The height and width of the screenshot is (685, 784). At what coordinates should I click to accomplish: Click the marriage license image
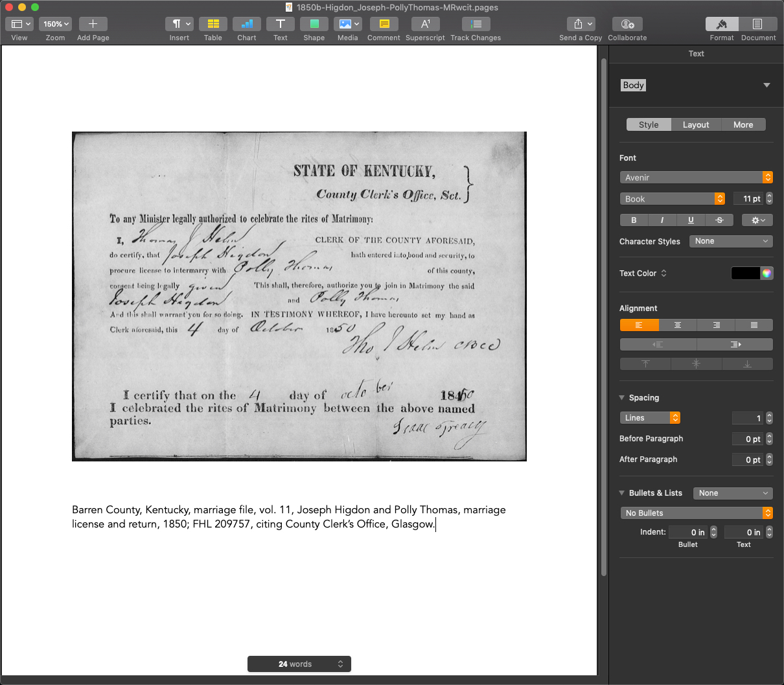coord(299,296)
